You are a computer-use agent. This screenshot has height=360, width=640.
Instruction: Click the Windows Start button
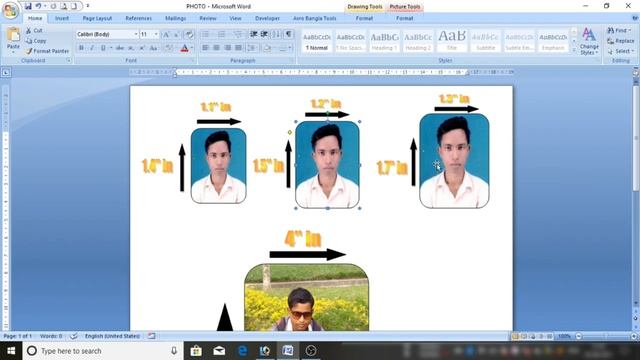pos(11,351)
